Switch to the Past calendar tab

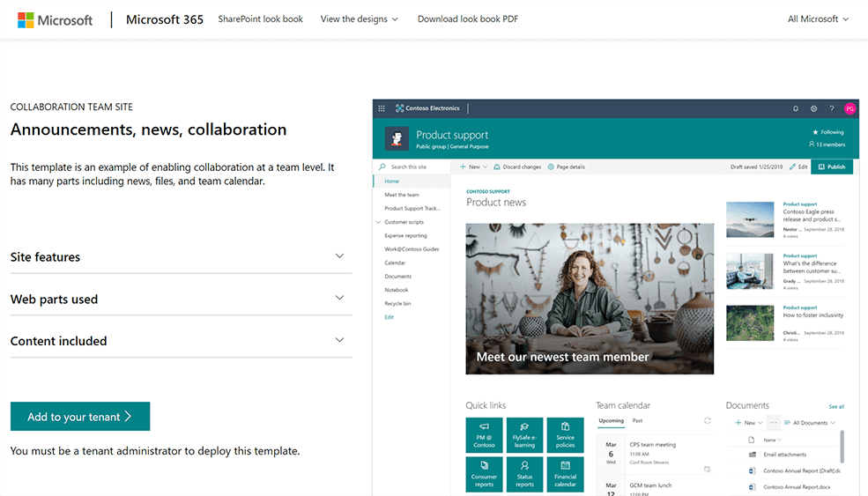(637, 421)
